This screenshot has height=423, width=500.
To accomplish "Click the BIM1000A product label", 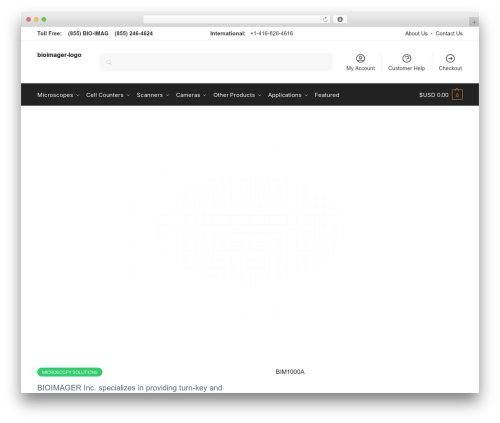I will pos(290,372).
